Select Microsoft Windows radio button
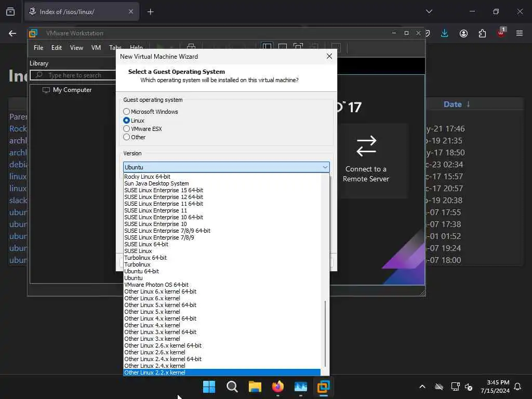This screenshot has height=399, width=532. coord(126,112)
